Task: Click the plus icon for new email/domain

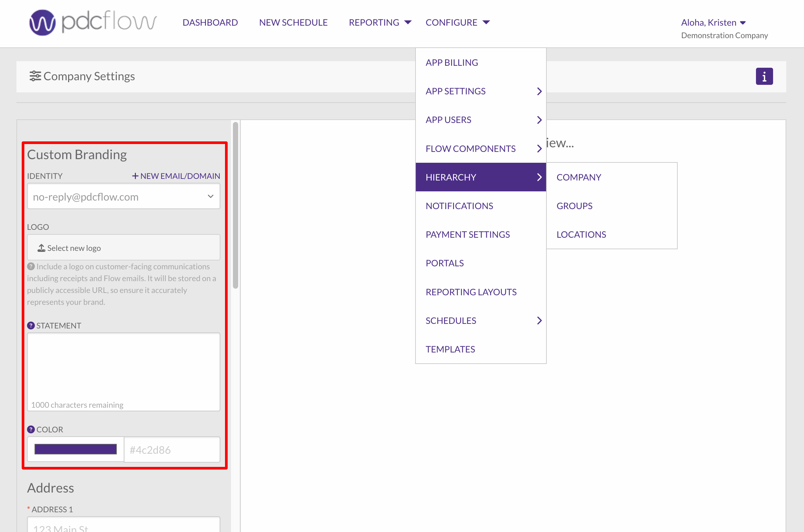Action: (x=135, y=176)
